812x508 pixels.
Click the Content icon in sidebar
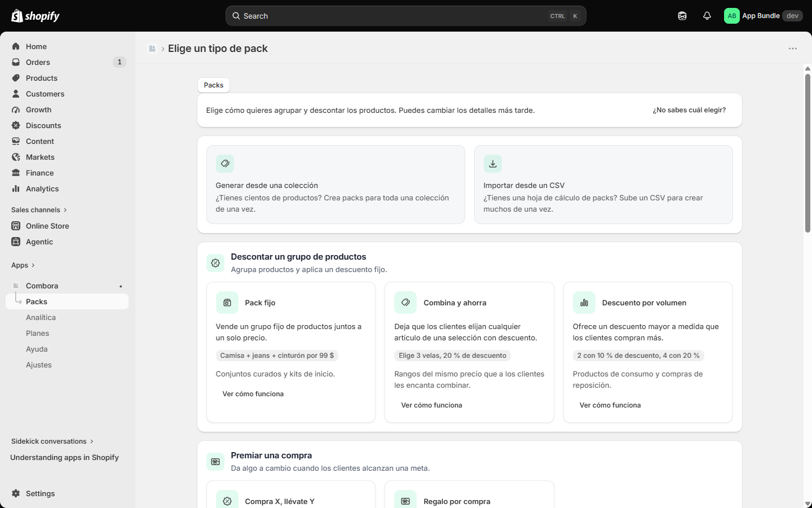tap(16, 141)
